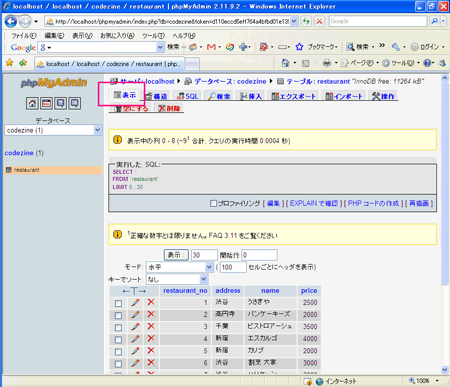Sort by the price column header

tap(309, 291)
